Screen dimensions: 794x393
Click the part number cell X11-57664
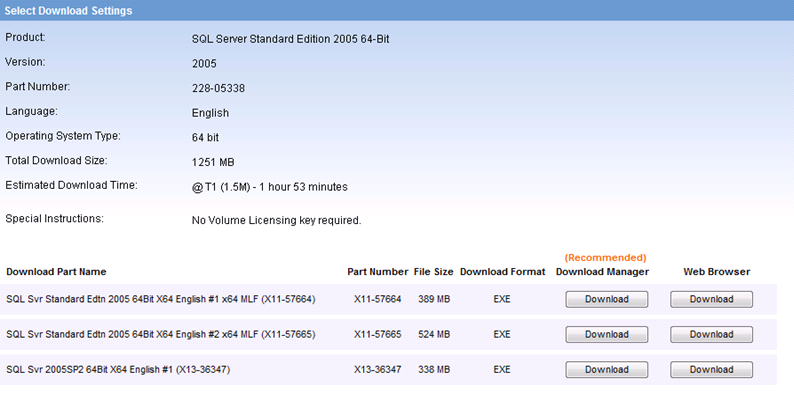click(x=378, y=299)
